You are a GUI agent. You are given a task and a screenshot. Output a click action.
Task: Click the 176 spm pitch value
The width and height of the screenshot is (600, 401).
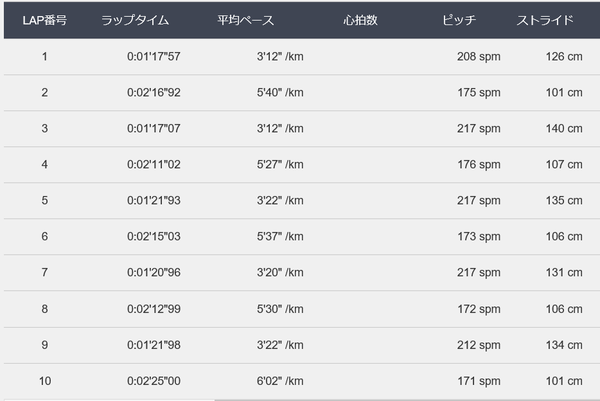click(x=479, y=165)
